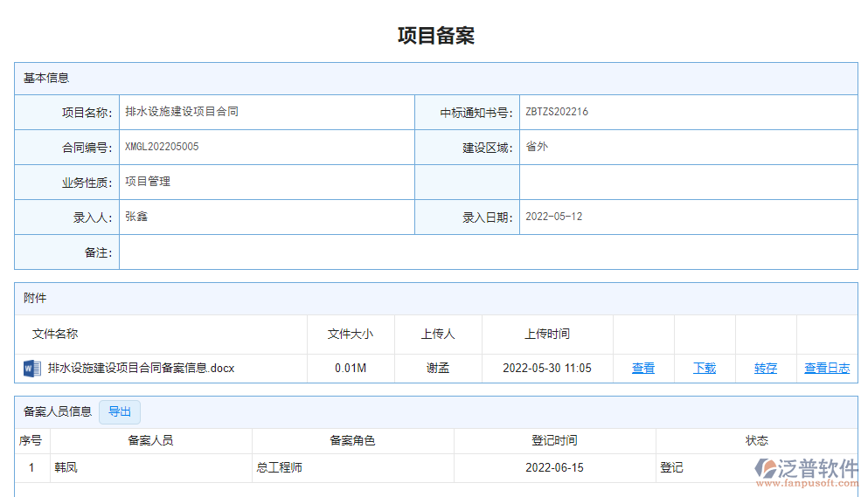Click the 备案角色 column header
Screen dimensions: 868x497
point(352,441)
